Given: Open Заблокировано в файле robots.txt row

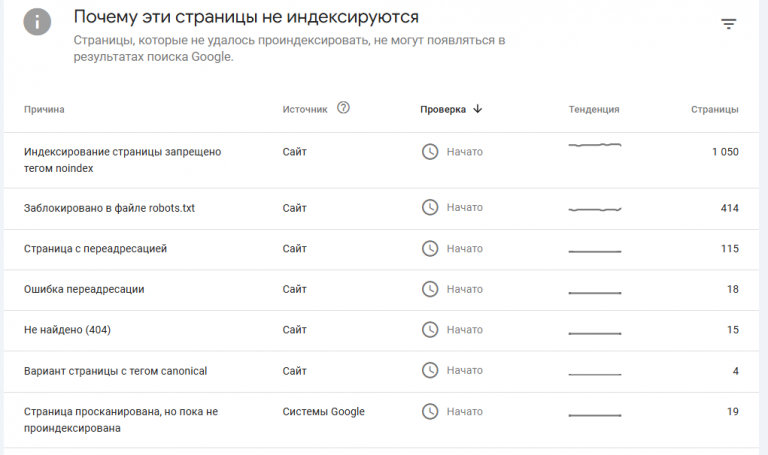Looking at the screenshot, I should [x=109, y=208].
